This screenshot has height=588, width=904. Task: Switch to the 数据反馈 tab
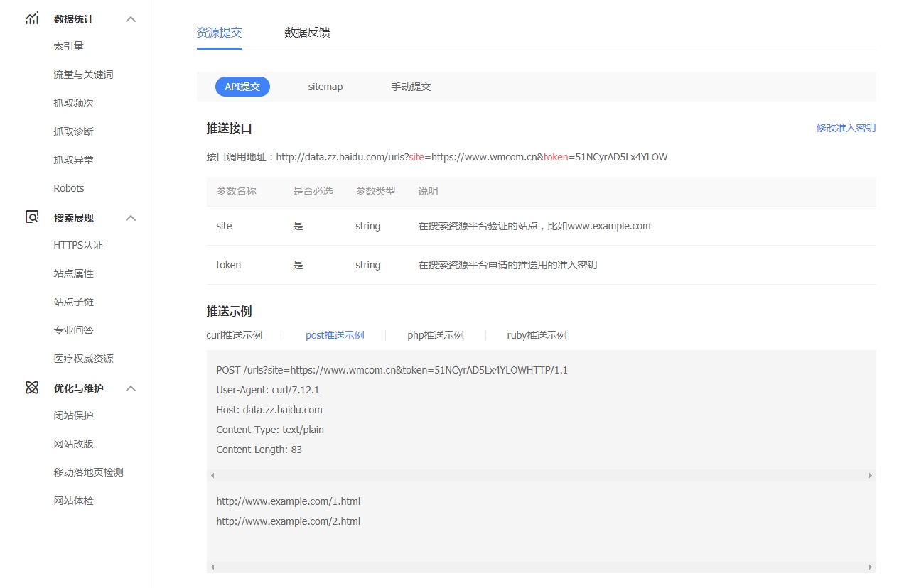(307, 33)
